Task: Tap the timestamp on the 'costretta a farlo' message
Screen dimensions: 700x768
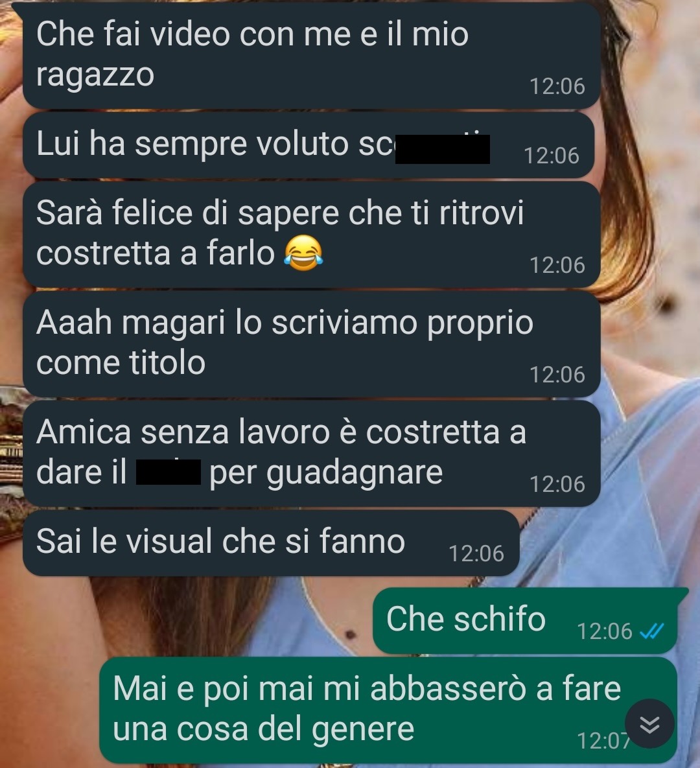Action: point(557,265)
